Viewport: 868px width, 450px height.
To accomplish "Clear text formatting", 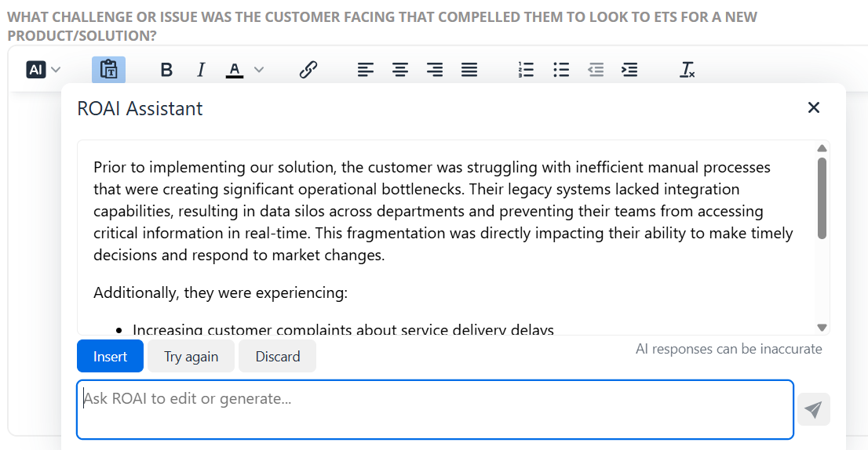I will coord(687,70).
